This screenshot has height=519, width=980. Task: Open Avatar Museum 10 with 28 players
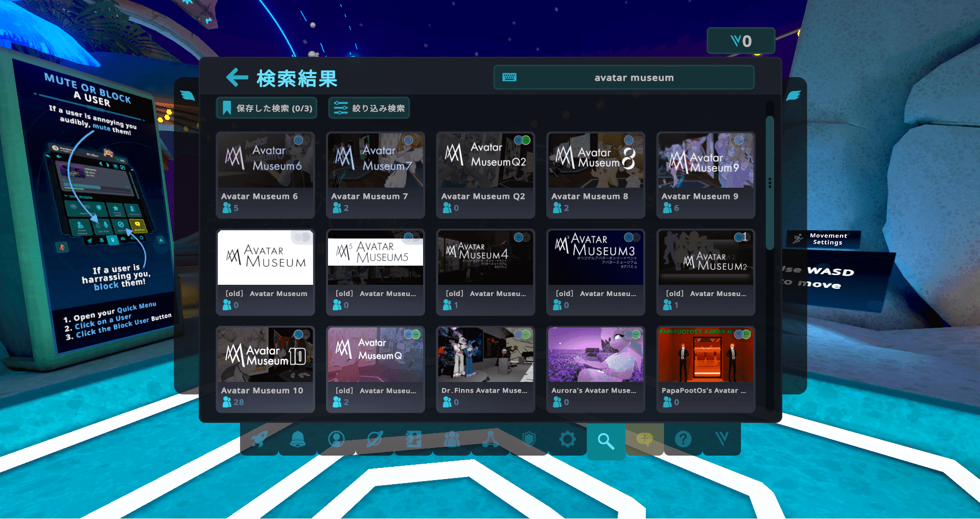(265, 369)
